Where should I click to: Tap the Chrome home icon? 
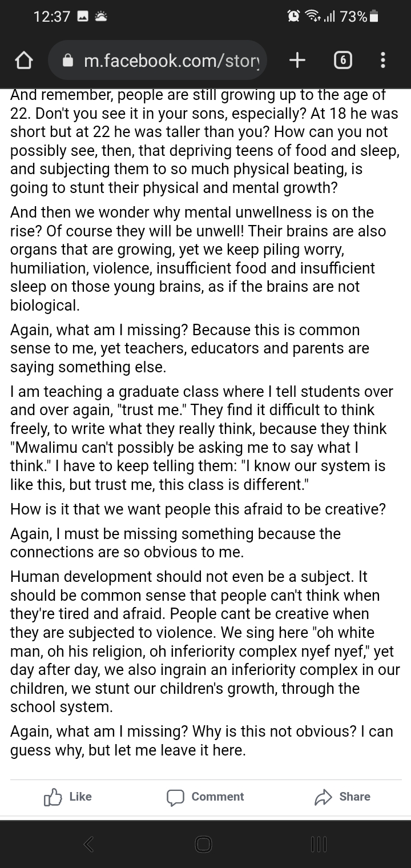pos(23,60)
